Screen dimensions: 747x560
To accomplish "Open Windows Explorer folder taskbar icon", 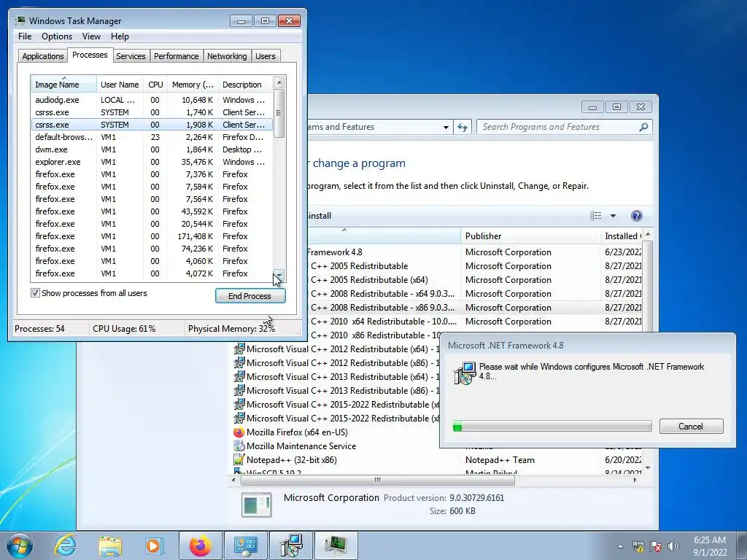I will pyautogui.click(x=110, y=545).
